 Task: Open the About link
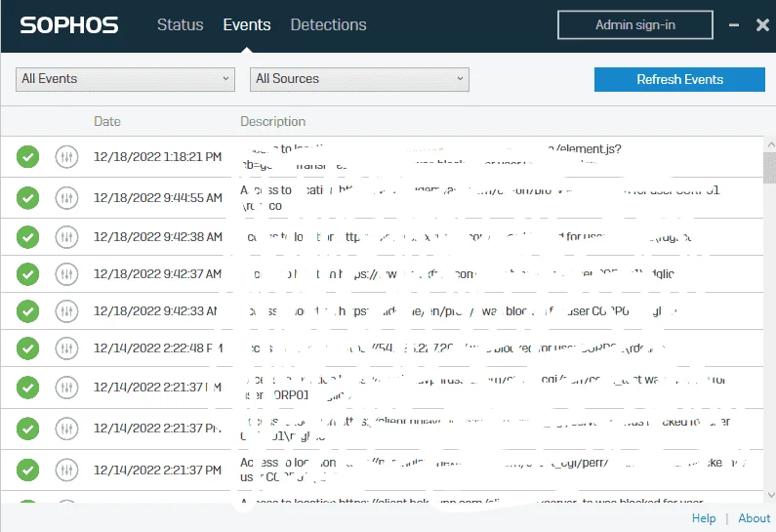[x=755, y=518]
